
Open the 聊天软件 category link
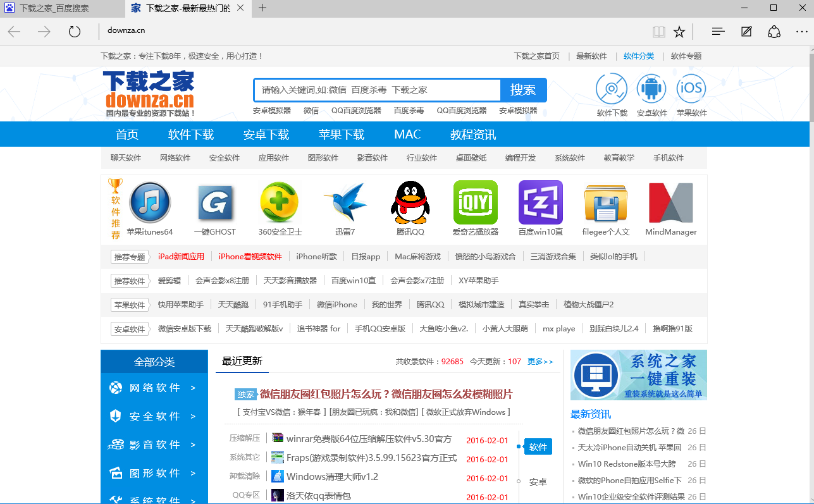[x=126, y=158]
